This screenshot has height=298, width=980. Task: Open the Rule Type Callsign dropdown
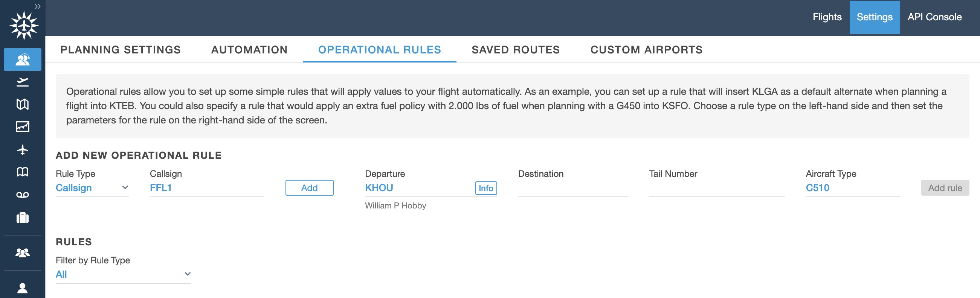pyautogui.click(x=92, y=188)
